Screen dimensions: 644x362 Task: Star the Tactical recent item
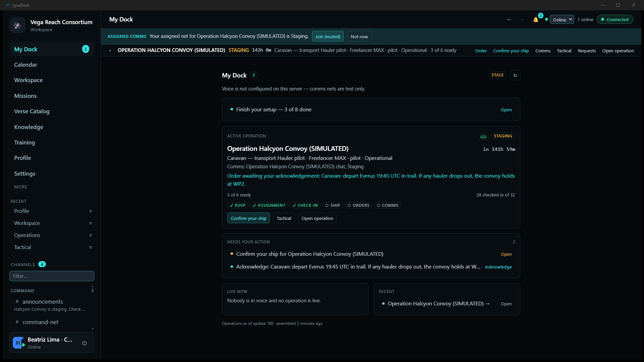[91, 247]
